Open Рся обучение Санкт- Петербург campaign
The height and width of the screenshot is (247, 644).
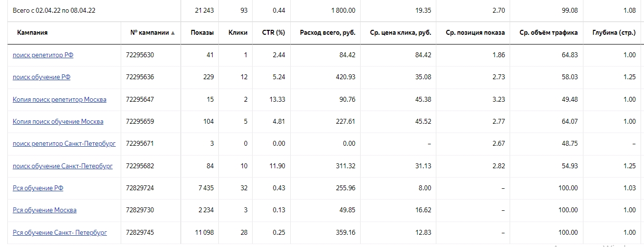point(60,232)
